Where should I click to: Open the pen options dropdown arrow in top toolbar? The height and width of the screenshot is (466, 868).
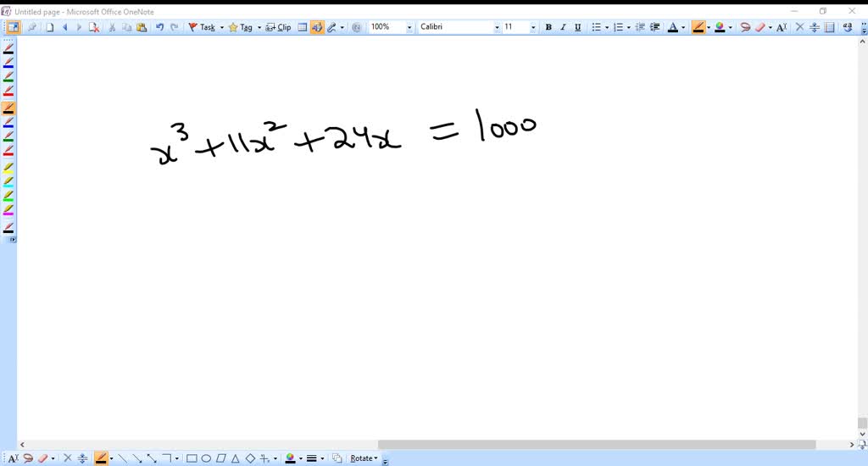(342, 27)
